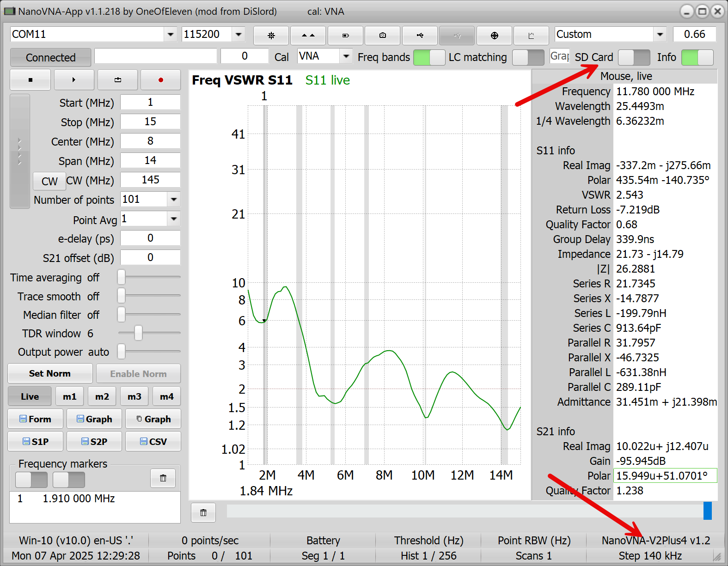Click the 0.66 value field
728x566 pixels.
coord(694,34)
